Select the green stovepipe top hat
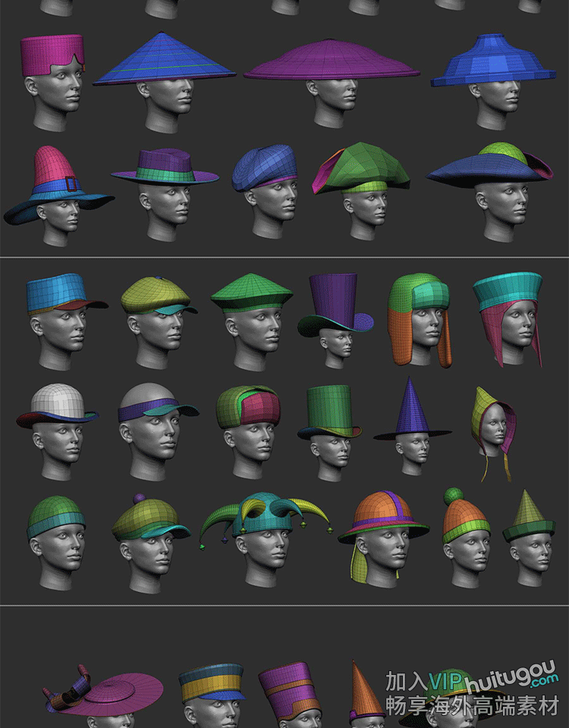The width and height of the screenshot is (569, 728). pos(329,413)
